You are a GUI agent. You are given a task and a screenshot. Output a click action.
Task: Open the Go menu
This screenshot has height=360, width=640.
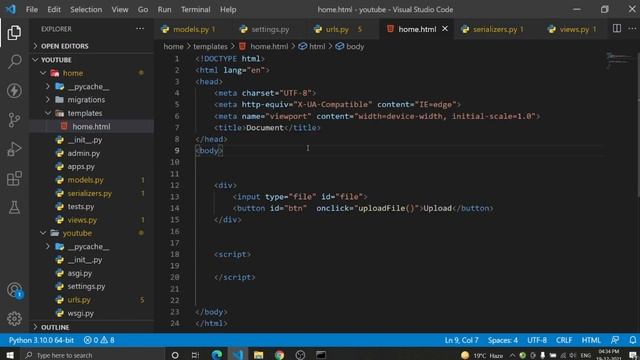click(143, 9)
